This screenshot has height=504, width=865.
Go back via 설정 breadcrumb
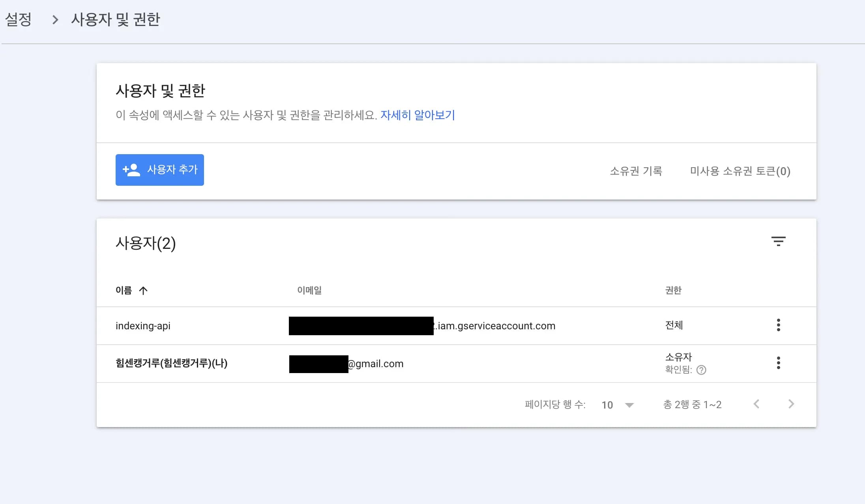18,19
